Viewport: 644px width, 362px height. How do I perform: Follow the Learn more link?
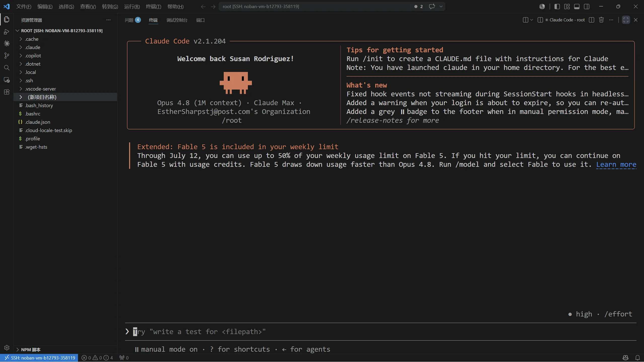click(x=616, y=165)
